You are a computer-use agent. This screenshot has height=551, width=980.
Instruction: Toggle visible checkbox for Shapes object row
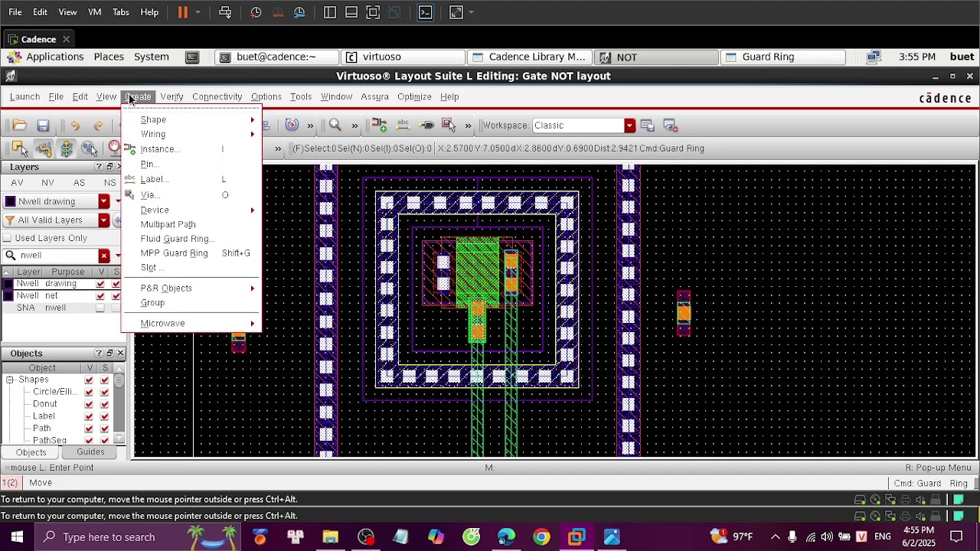tap(90, 380)
